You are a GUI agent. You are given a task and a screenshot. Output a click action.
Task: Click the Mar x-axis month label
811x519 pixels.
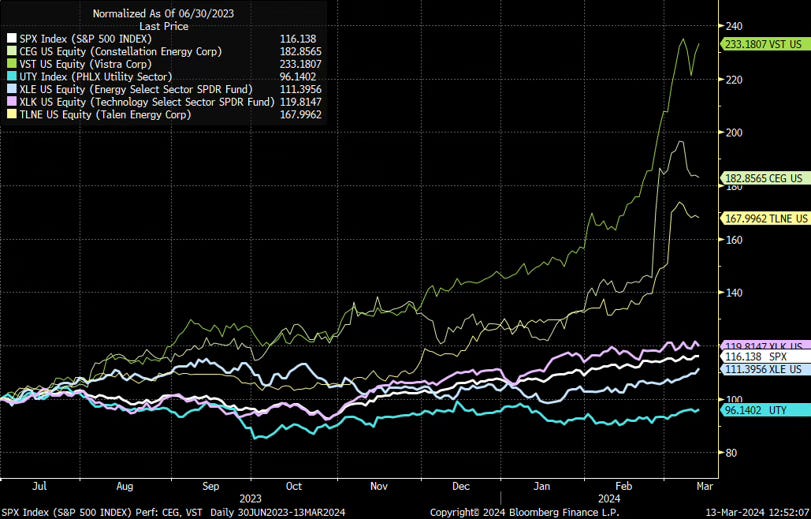(x=704, y=486)
